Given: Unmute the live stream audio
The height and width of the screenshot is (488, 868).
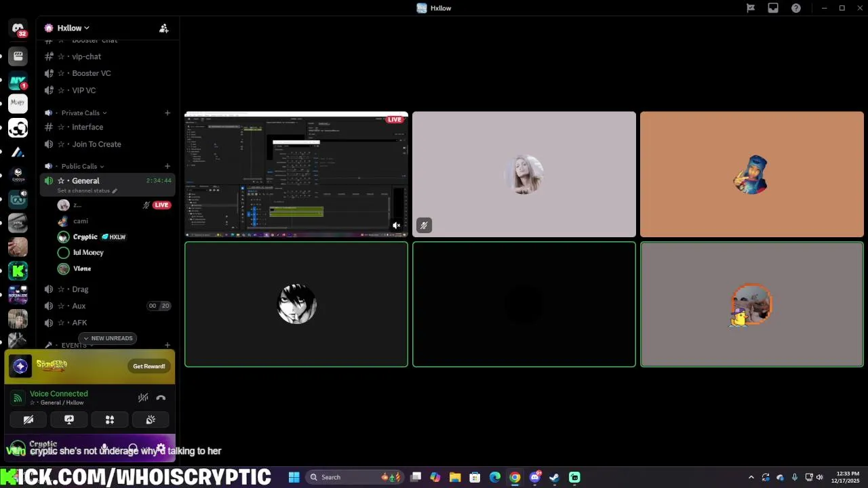Looking at the screenshot, I should (x=397, y=226).
